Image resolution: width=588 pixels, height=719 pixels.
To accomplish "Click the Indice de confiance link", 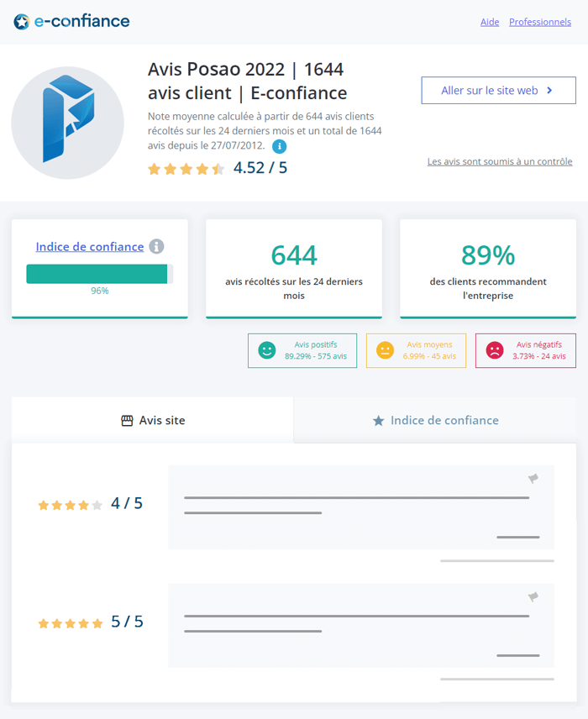I will (90, 247).
